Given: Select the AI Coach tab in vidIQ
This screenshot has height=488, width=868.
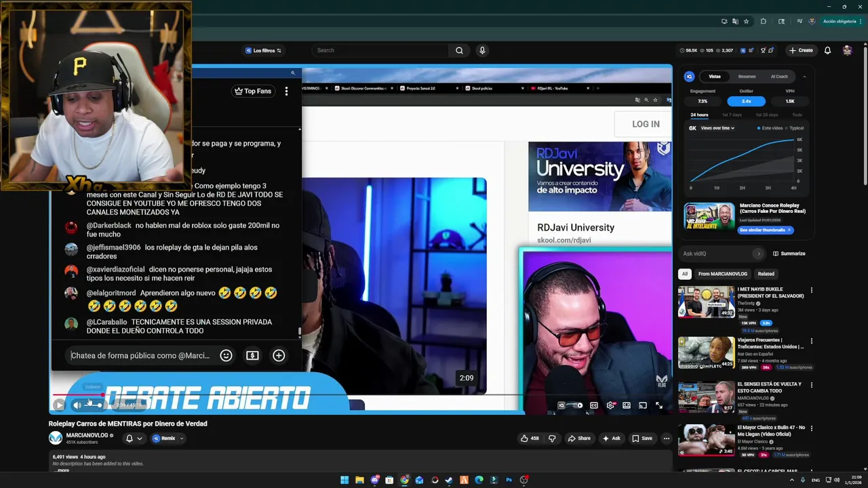Looking at the screenshot, I should 779,77.
